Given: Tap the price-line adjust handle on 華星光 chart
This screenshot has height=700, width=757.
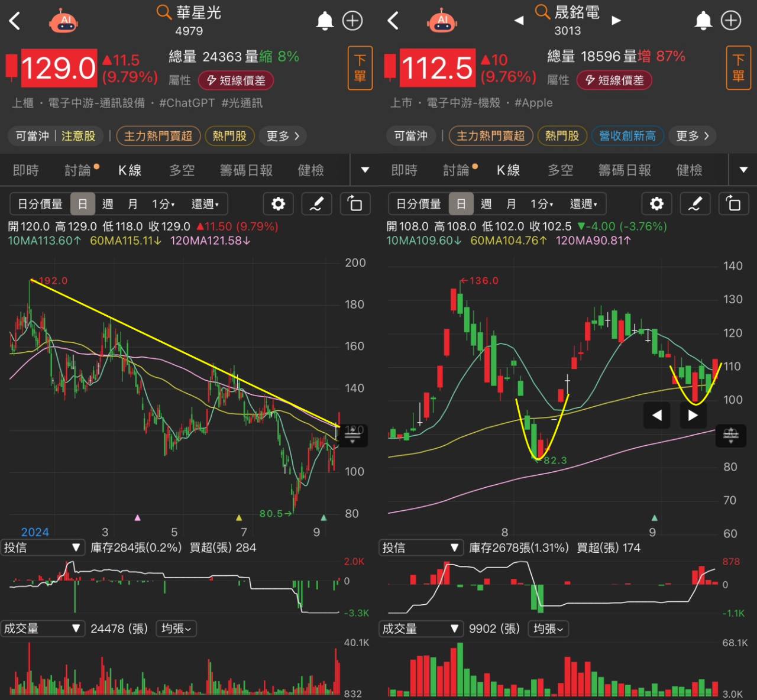Looking at the screenshot, I should click(352, 436).
